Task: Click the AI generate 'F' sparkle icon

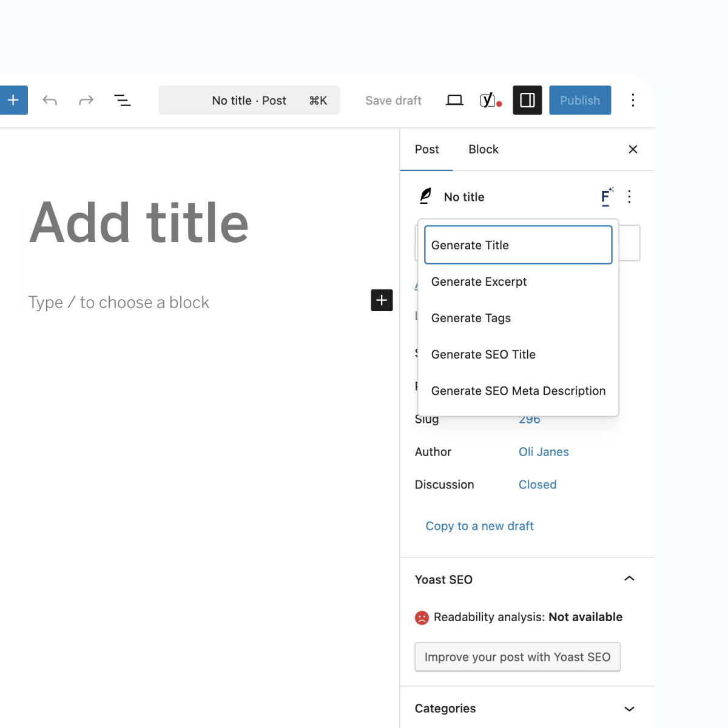Action: pos(606,197)
